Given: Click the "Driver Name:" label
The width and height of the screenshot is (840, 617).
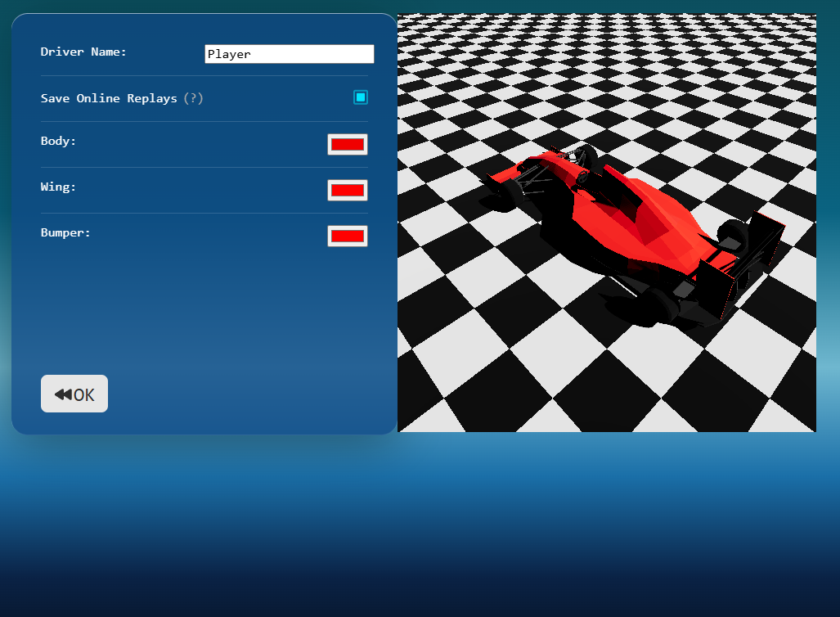Looking at the screenshot, I should click(83, 52).
